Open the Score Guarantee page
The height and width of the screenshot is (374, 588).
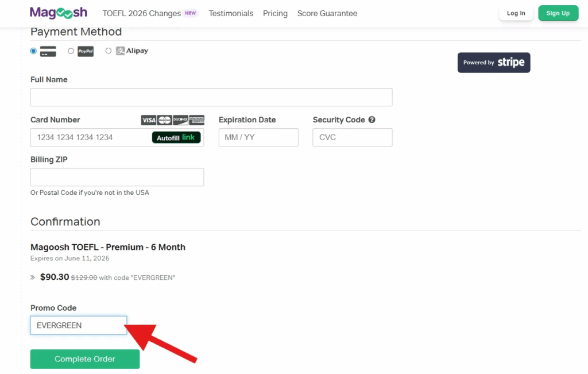[x=327, y=13]
